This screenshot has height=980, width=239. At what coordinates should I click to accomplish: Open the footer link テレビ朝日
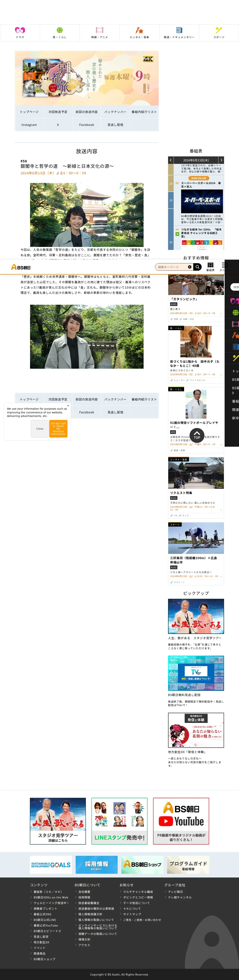pyautogui.click(x=175, y=892)
